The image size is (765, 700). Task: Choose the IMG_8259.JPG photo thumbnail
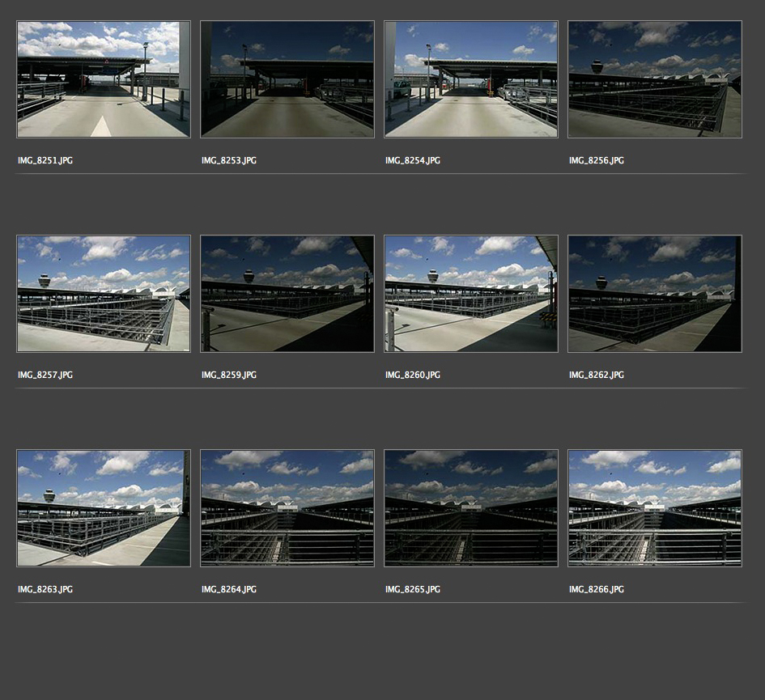click(x=287, y=294)
